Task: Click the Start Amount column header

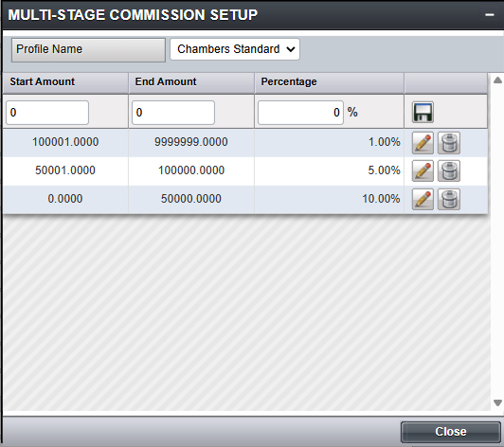Action: coord(65,82)
